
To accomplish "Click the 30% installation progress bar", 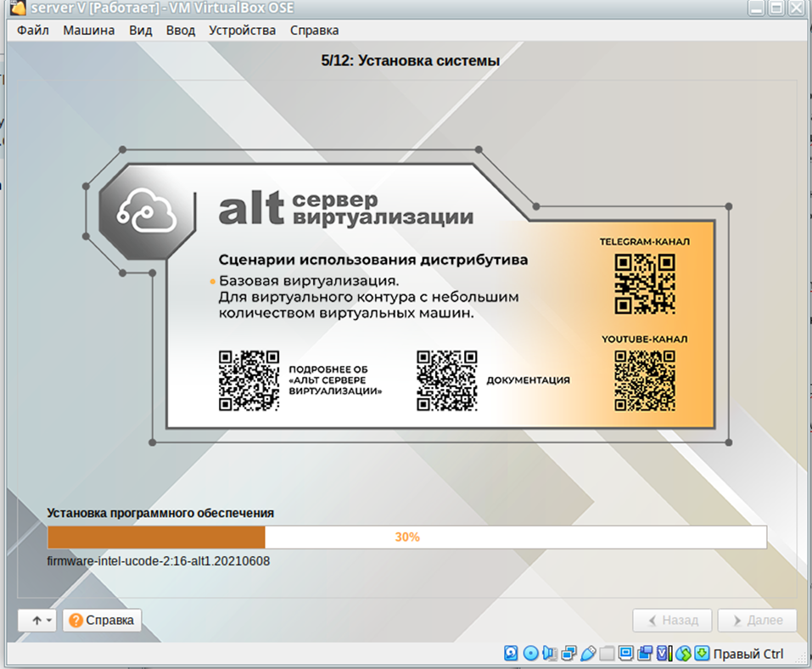I will tap(407, 537).
